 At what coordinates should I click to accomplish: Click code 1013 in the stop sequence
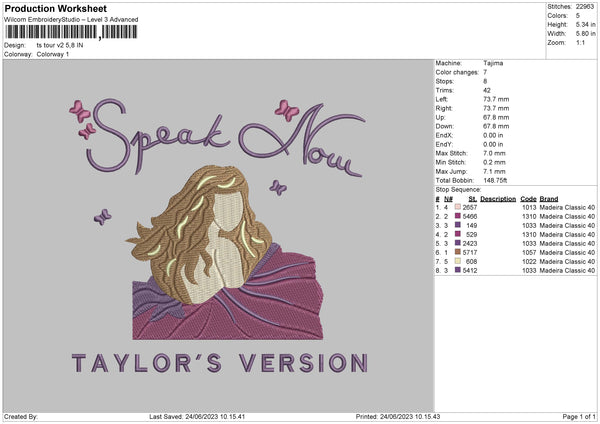click(x=529, y=207)
